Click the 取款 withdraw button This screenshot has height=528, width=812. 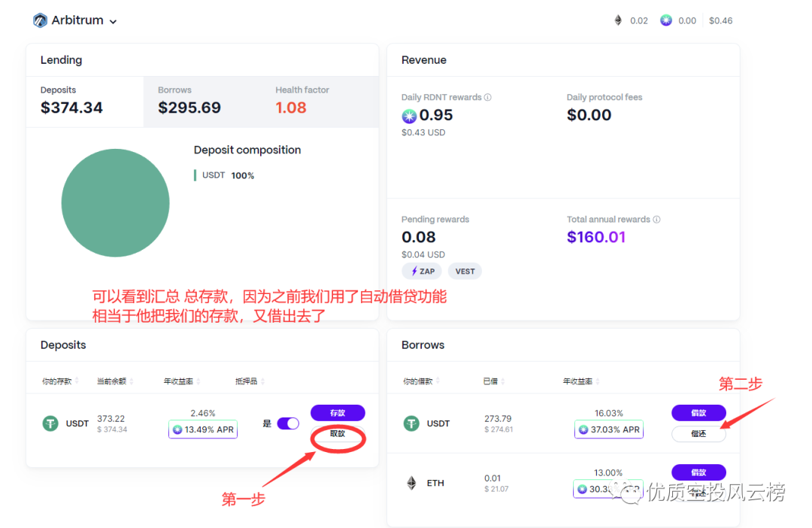(x=338, y=434)
